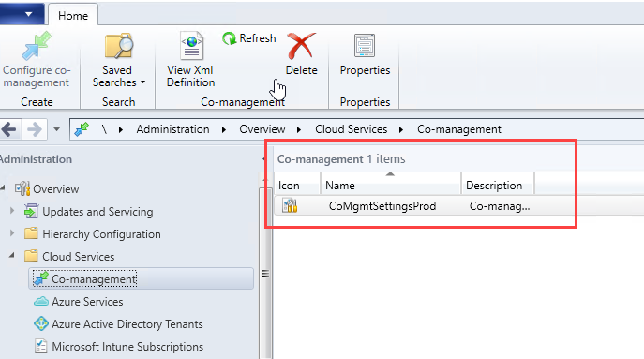
Task: Click View Xml Definition document icon
Action: click(x=191, y=46)
